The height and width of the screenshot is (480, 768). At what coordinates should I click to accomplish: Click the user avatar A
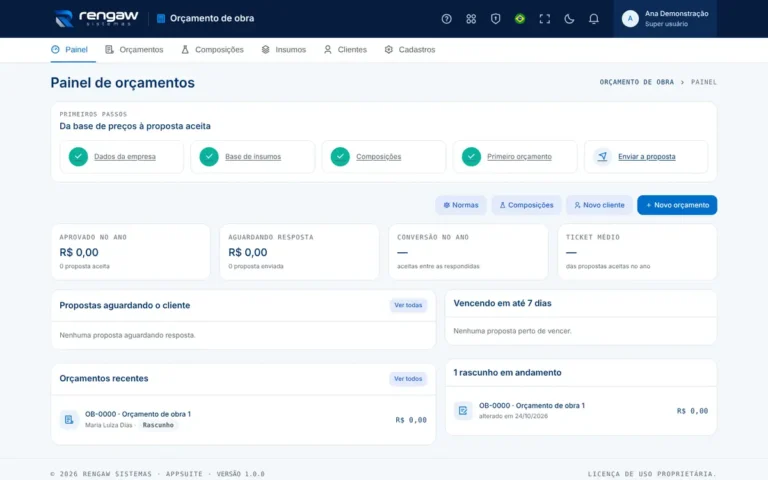[630, 19]
